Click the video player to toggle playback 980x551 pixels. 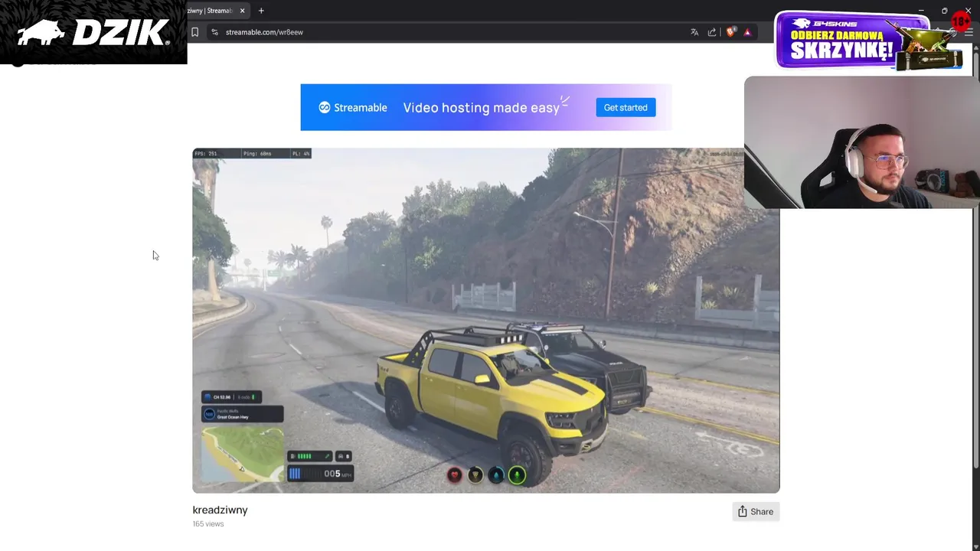coord(485,320)
